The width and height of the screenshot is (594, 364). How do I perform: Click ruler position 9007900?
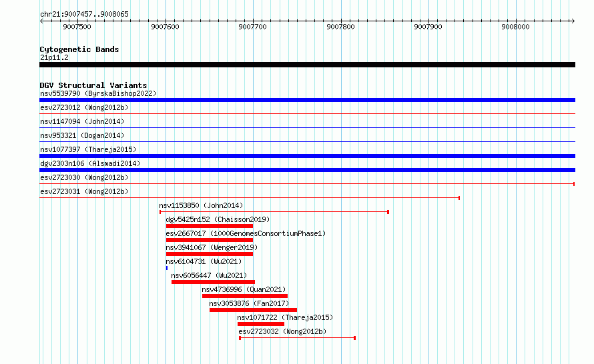coord(428,27)
